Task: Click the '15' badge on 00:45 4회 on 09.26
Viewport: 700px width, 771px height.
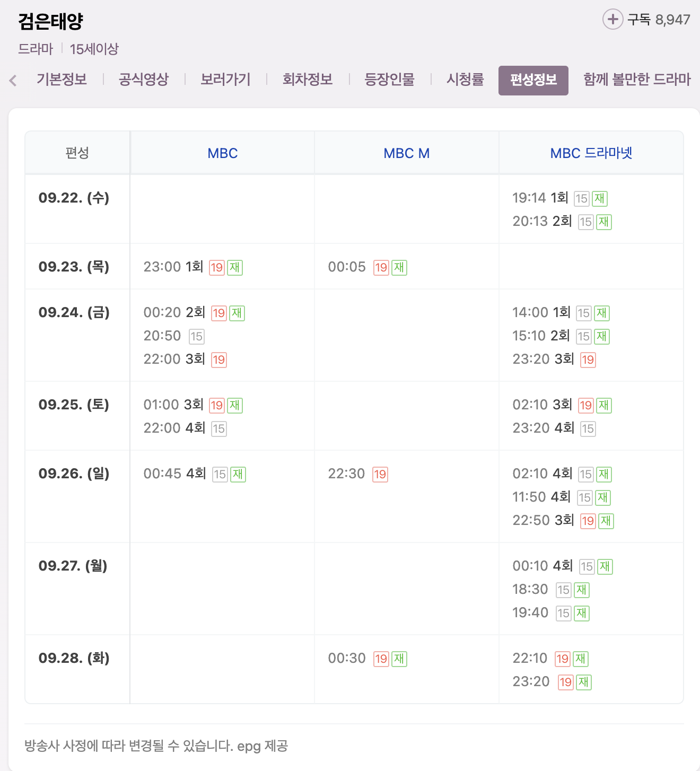Action: [219, 475]
